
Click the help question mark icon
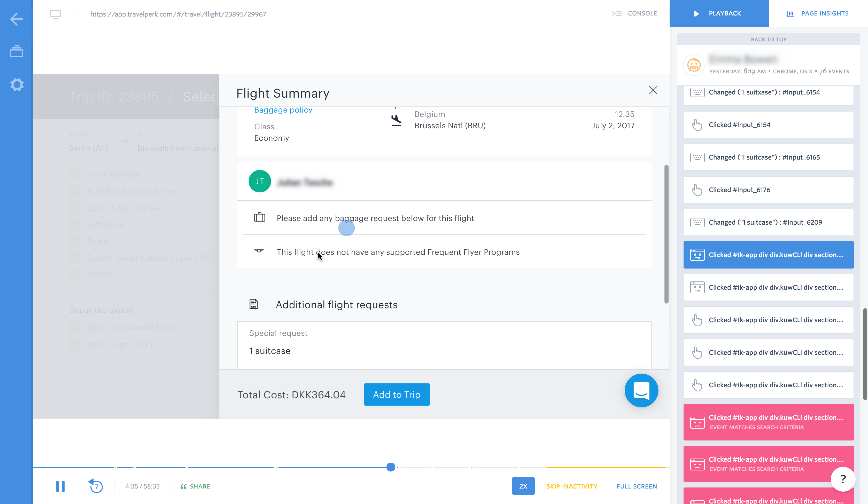coord(843,479)
